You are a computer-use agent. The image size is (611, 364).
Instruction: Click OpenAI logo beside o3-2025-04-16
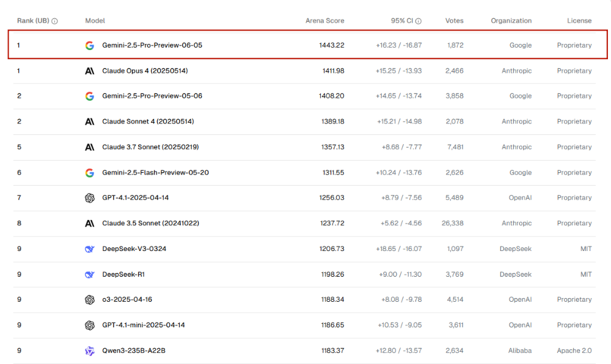click(90, 300)
